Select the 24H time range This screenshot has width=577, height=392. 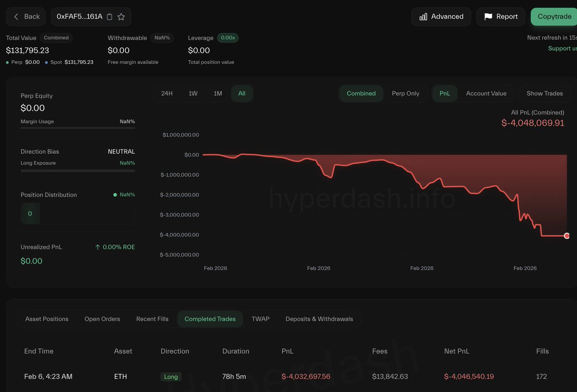pyautogui.click(x=167, y=93)
